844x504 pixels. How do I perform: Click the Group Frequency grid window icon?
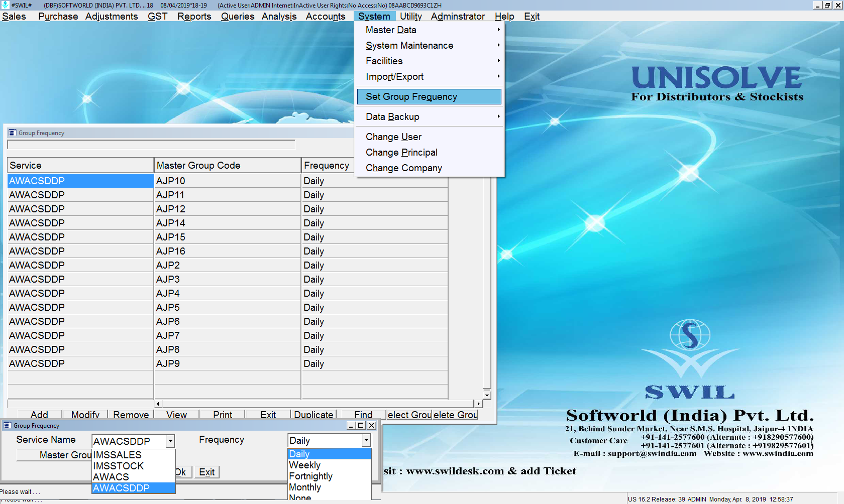click(x=12, y=133)
